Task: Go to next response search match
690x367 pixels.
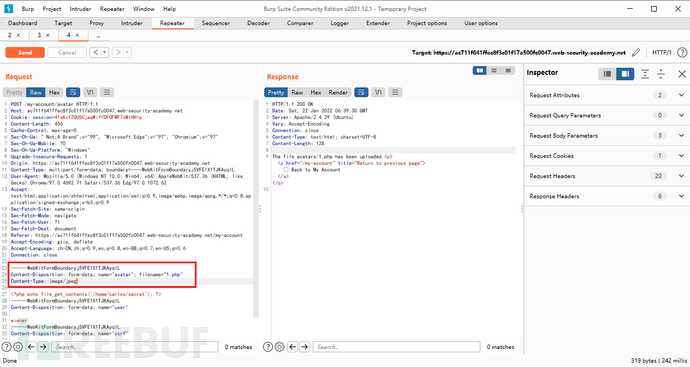Action: tap(305, 347)
